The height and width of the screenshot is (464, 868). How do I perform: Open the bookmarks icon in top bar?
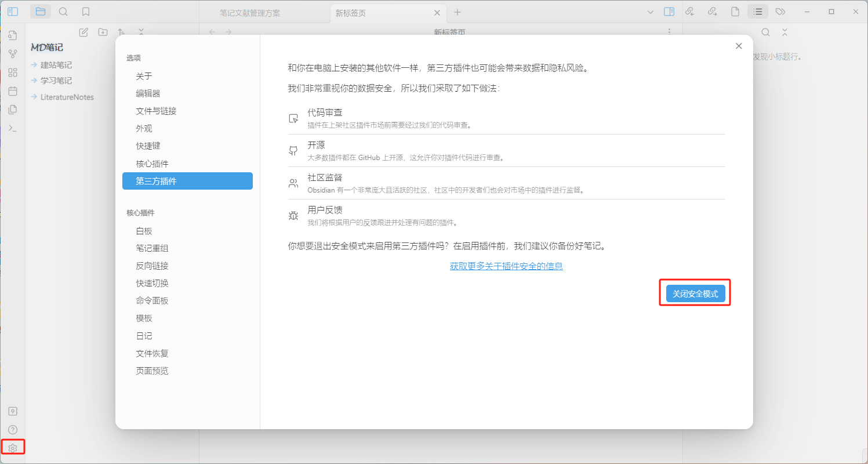coord(86,12)
